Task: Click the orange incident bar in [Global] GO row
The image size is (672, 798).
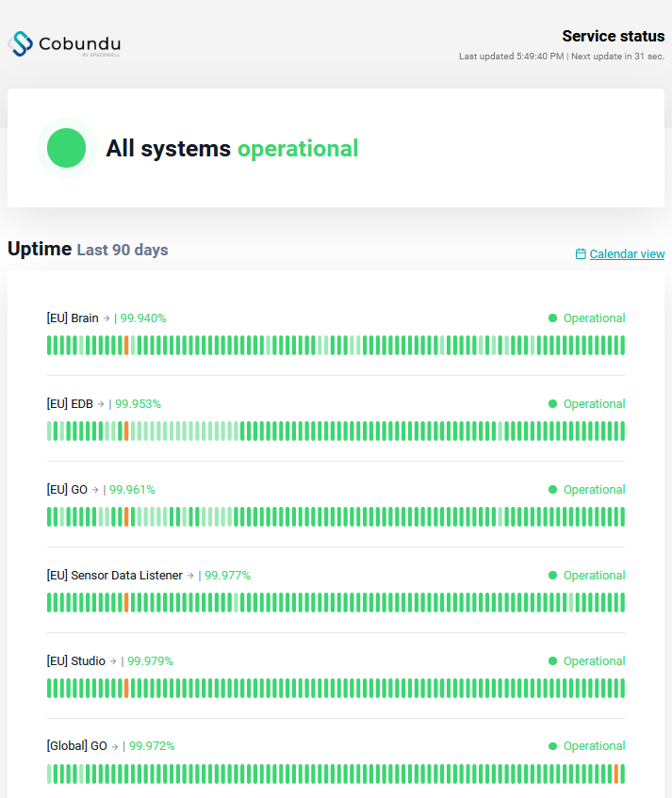Action: click(x=616, y=774)
